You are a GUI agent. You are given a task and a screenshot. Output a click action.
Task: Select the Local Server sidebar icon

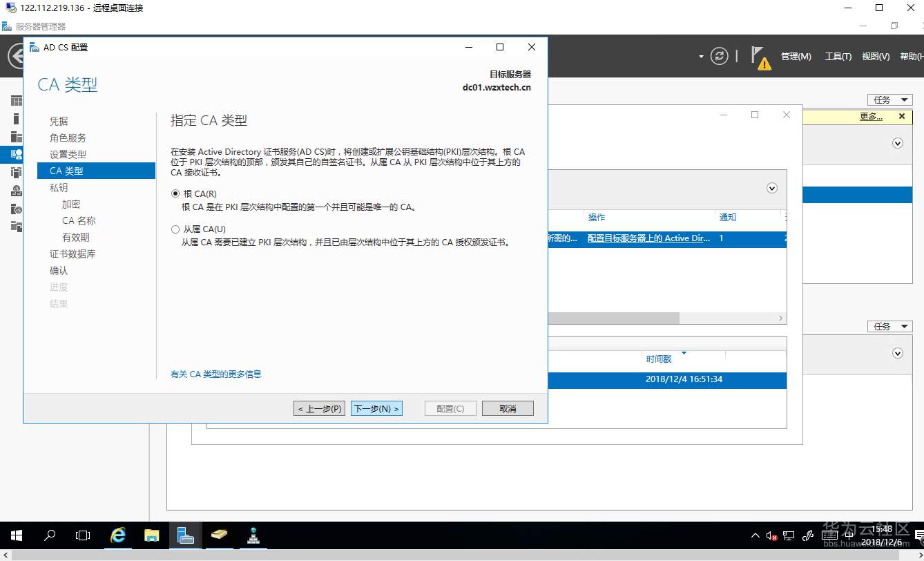[x=15, y=118]
